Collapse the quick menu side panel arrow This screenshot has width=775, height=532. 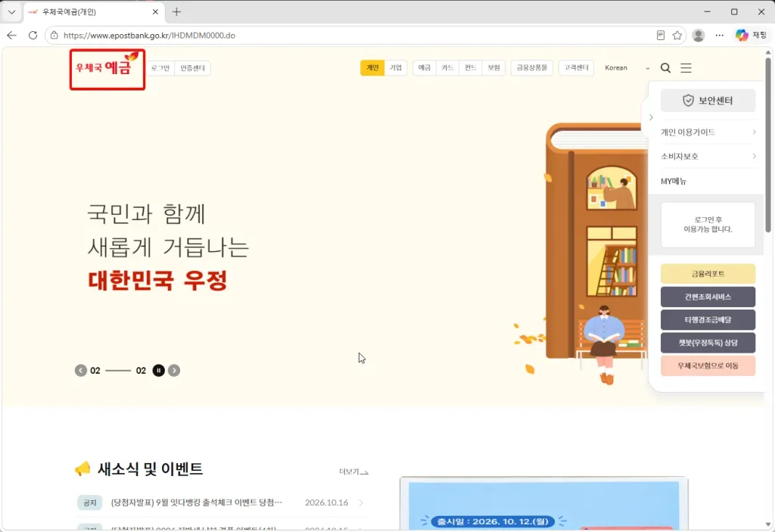coord(651,117)
